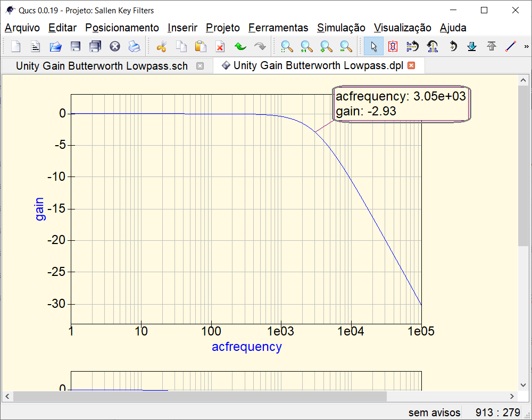Paste from the clipboard
The height and width of the screenshot is (420, 532).
[x=201, y=46]
